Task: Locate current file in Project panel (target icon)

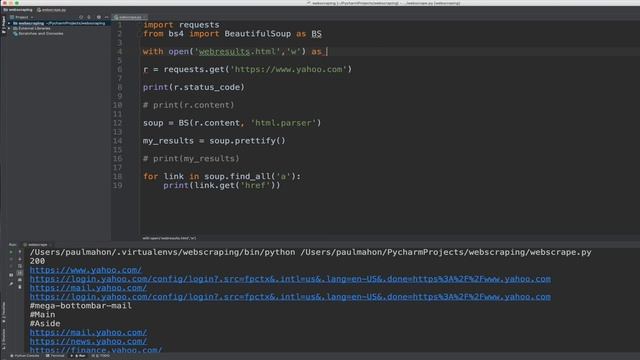Action: coord(81,17)
